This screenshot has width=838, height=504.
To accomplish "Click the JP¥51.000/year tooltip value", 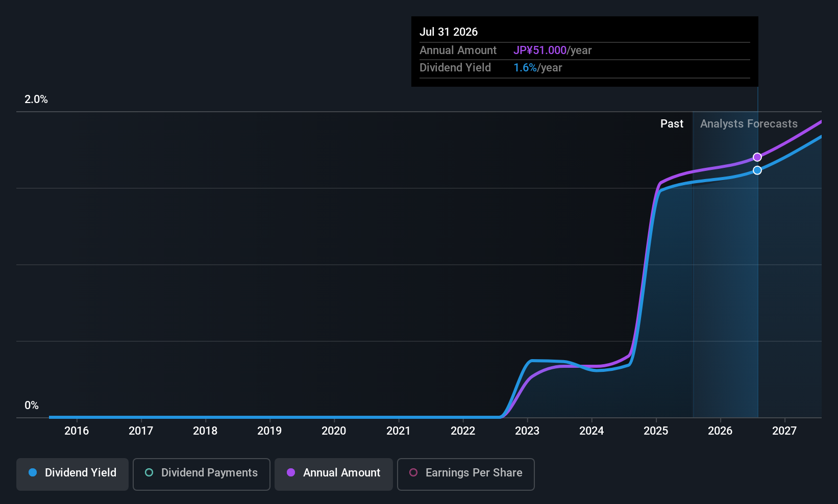I will 553,51.
